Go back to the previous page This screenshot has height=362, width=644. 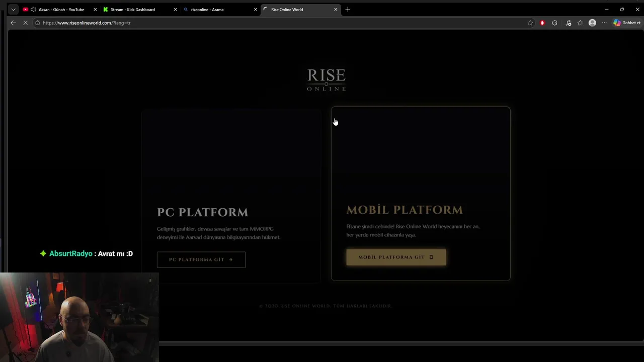(x=13, y=23)
